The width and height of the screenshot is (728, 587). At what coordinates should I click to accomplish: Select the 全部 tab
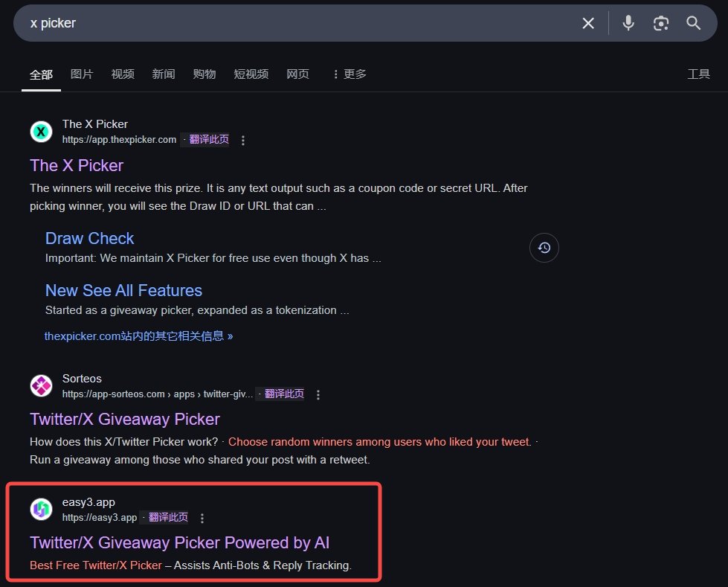tap(42, 74)
